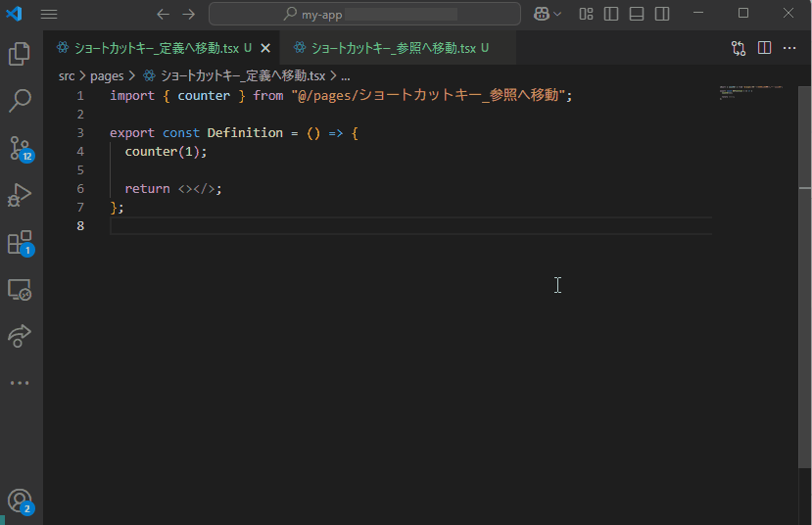The width and height of the screenshot is (812, 525).
Task: Click the import path string on line 1
Action: 428,95
